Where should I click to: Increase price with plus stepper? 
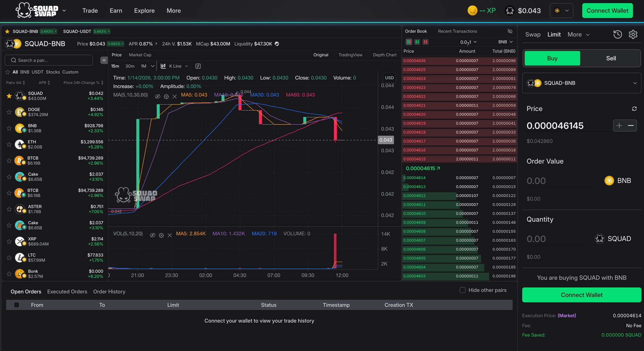(619, 126)
